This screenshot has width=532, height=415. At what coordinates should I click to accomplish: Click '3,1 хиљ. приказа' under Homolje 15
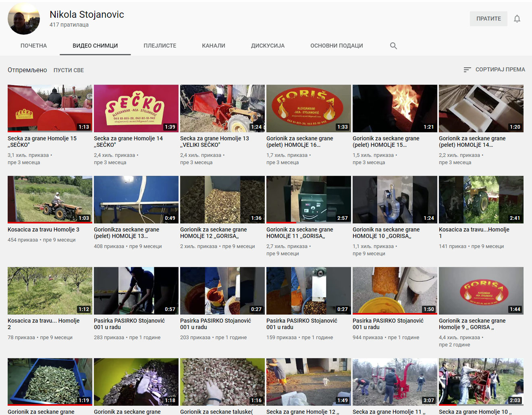28,155
